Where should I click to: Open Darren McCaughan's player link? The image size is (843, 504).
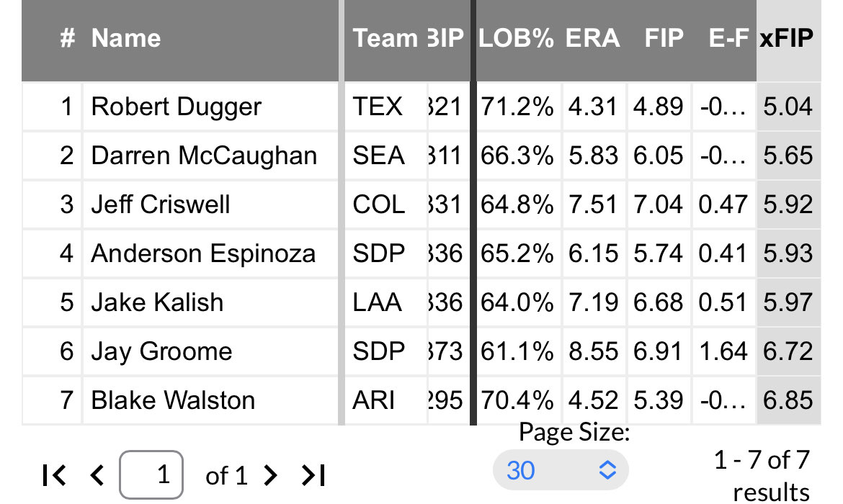coord(204,156)
